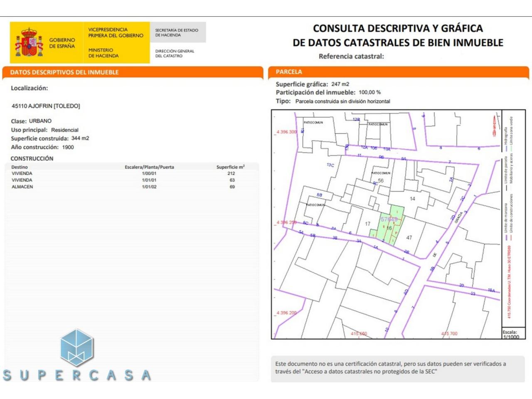Click the Secretaría de Estado de Hacienda box
The image size is (532, 399).
[177, 32]
